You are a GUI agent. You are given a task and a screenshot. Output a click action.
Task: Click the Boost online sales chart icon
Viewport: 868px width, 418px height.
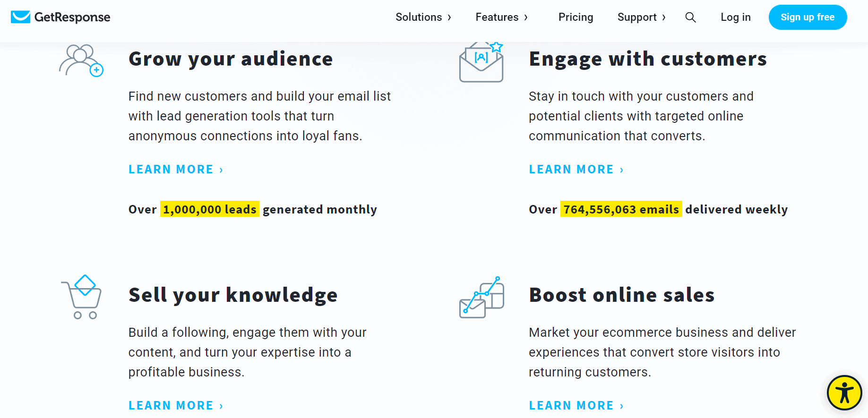tap(481, 297)
